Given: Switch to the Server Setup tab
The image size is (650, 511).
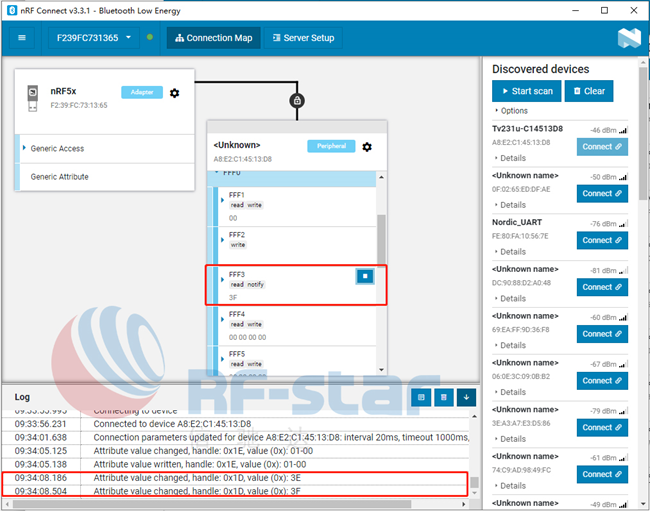Looking at the screenshot, I should 303,38.
